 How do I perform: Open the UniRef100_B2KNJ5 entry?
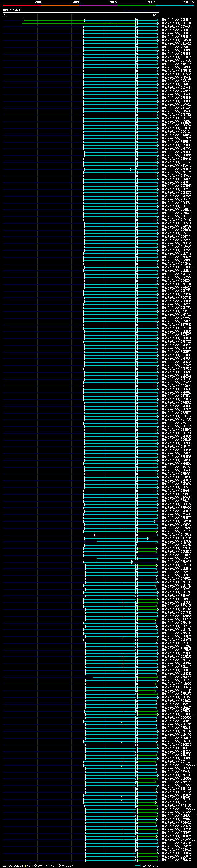coord(176,37)
